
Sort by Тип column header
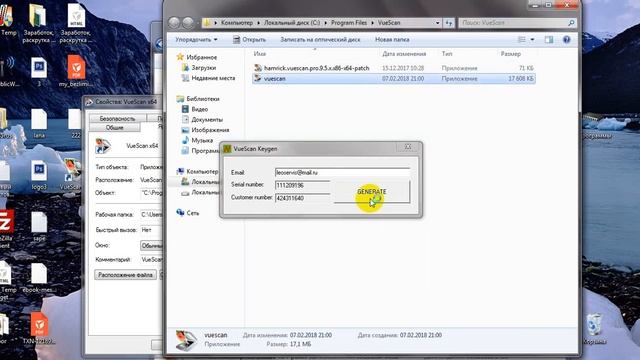(x=447, y=54)
